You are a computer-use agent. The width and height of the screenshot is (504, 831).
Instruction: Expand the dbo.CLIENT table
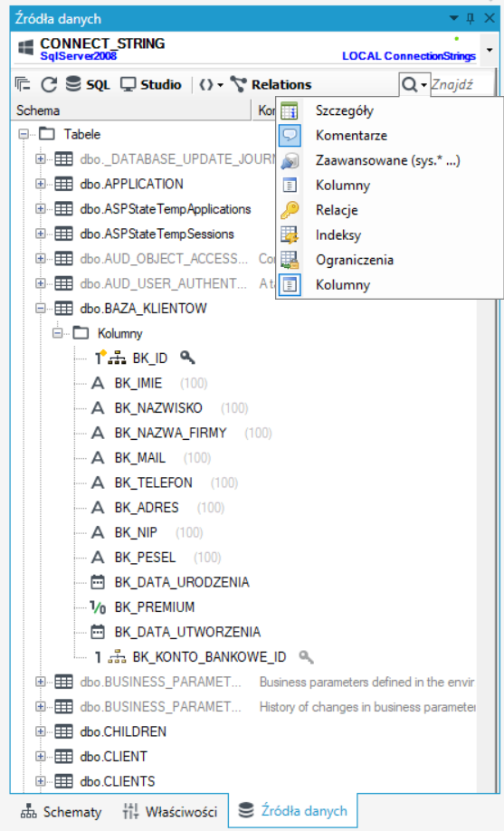click(41, 756)
